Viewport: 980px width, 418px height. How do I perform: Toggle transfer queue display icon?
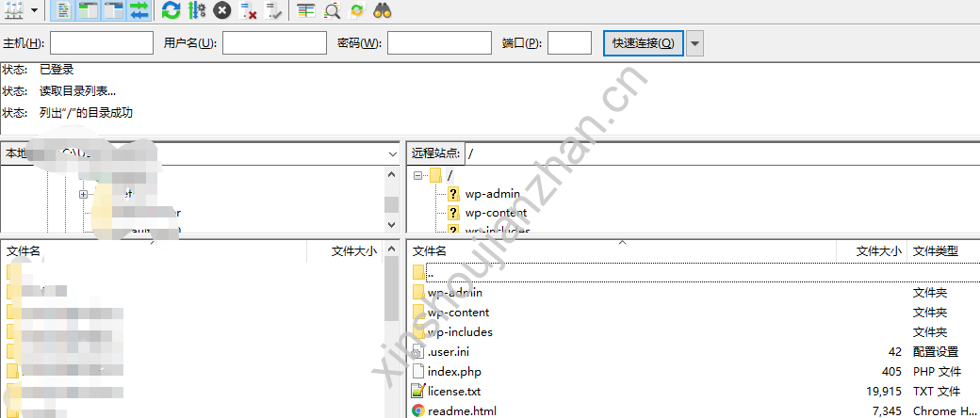[x=139, y=10]
